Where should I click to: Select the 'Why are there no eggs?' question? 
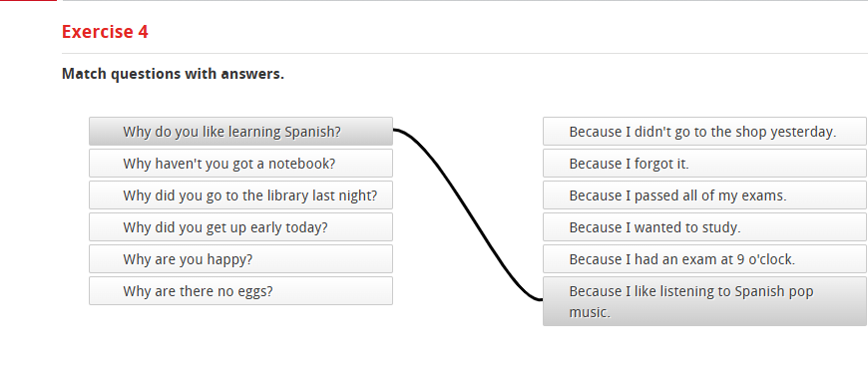[240, 291]
